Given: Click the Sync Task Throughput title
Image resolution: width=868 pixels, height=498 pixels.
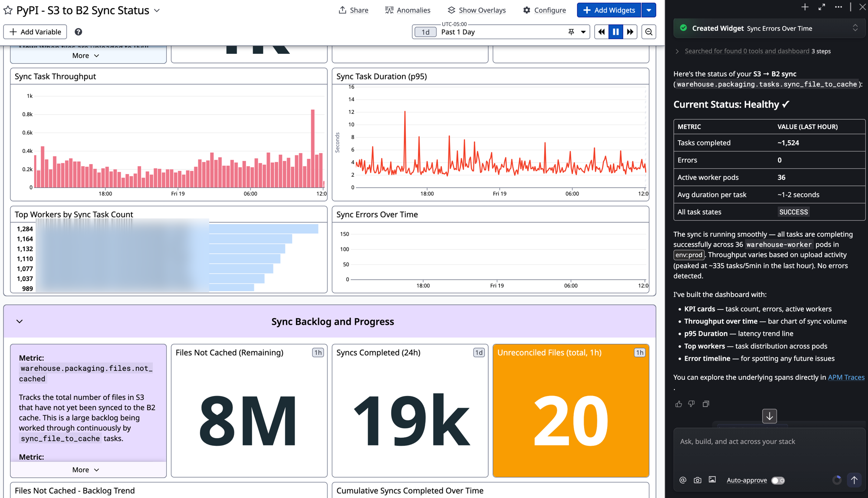Looking at the screenshot, I should [x=55, y=76].
